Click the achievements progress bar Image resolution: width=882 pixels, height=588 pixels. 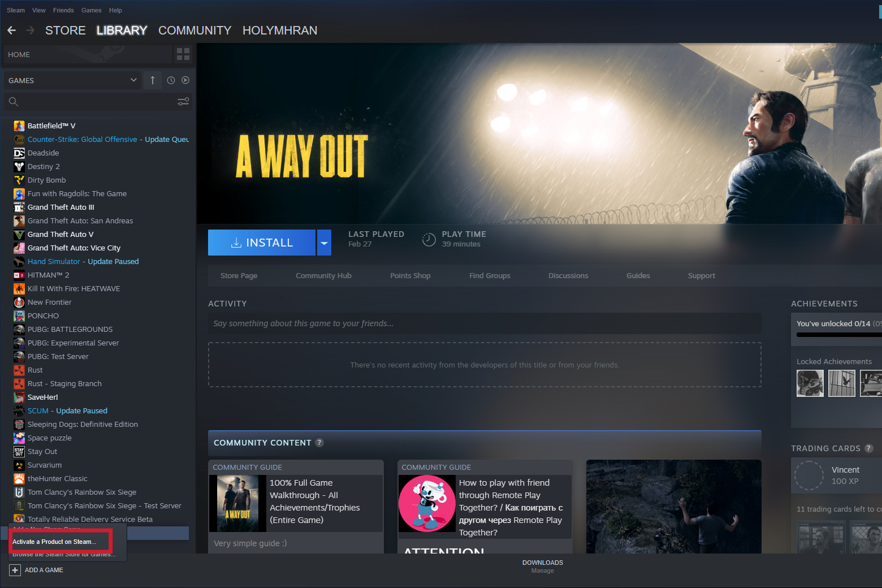pos(839,335)
